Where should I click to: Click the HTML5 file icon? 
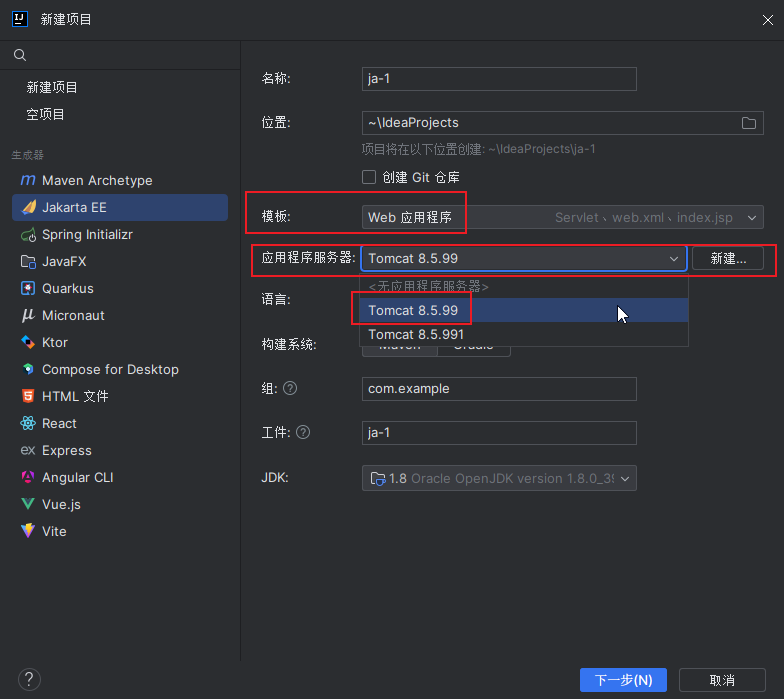tap(28, 396)
